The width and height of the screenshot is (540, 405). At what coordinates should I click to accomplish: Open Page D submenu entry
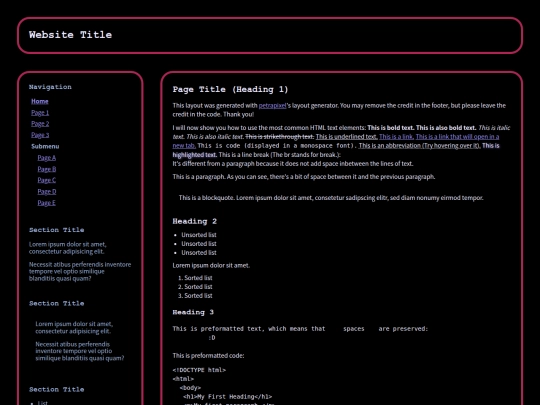point(46,191)
